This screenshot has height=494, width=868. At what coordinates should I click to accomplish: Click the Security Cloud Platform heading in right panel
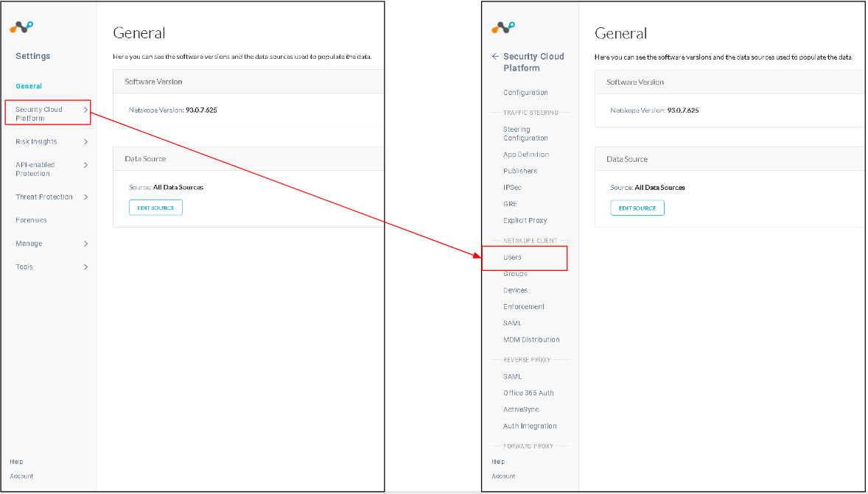(533, 62)
